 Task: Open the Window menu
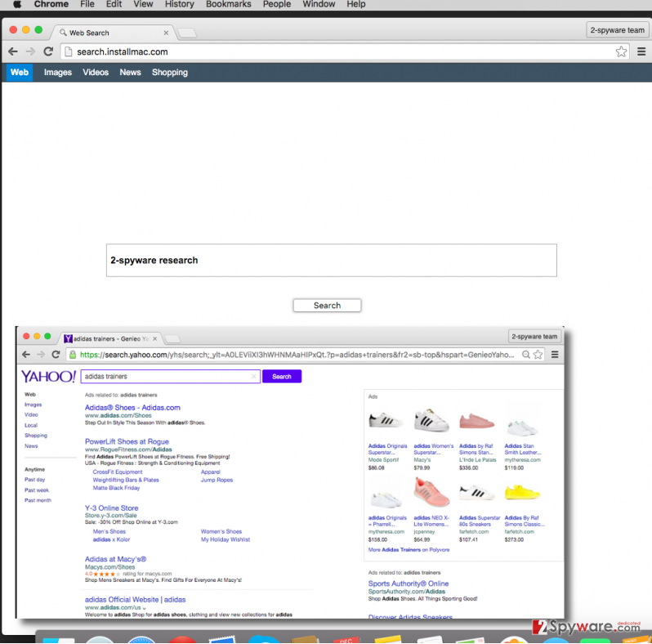click(319, 4)
